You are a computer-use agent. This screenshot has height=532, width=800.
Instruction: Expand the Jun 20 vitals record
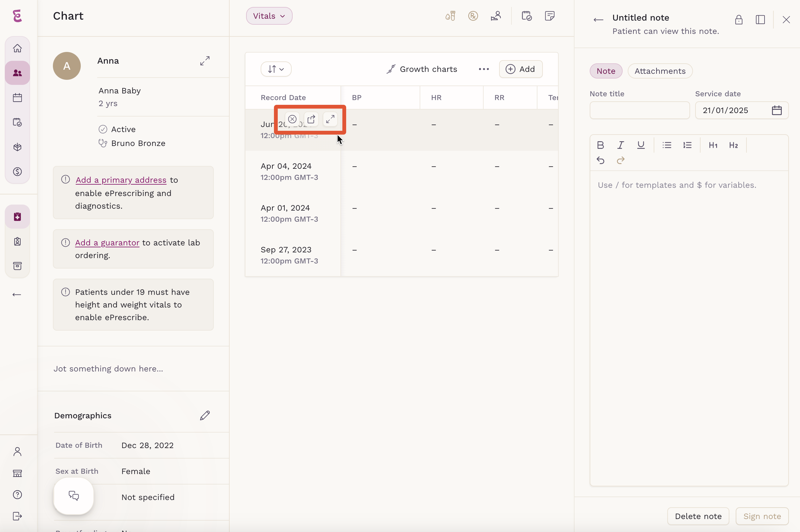coord(330,119)
